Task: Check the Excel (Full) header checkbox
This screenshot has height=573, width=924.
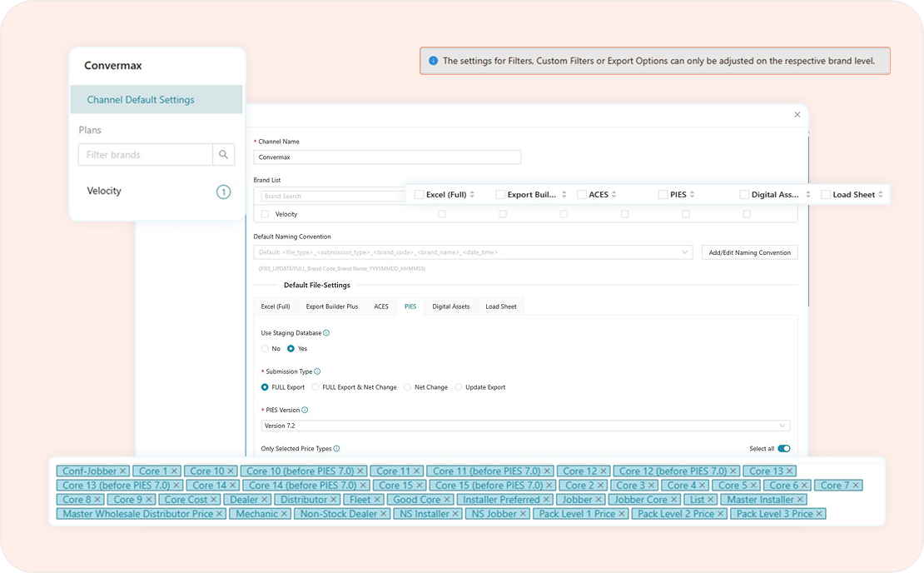Action: click(x=419, y=195)
